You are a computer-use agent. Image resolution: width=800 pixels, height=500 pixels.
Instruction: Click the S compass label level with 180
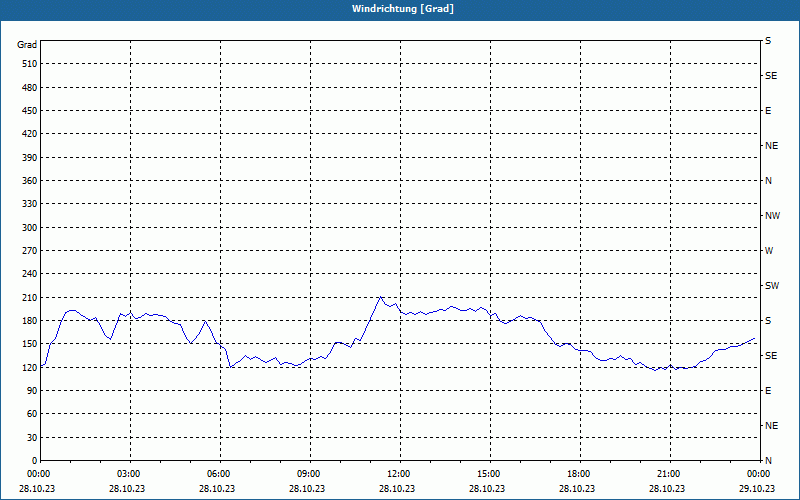click(768, 321)
